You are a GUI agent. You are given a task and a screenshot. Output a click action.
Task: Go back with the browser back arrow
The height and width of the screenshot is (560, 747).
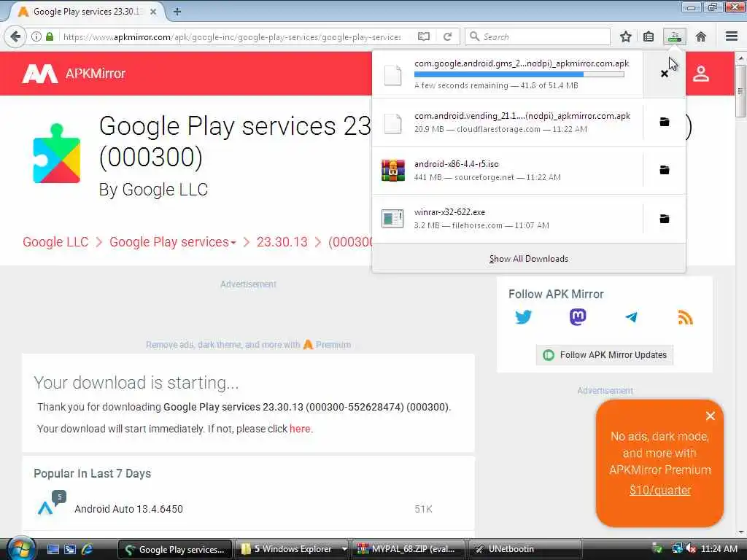(15, 36)
